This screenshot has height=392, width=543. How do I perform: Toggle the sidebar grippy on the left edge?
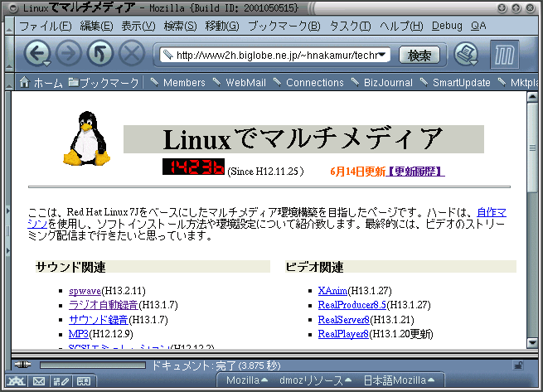point(7,230)
